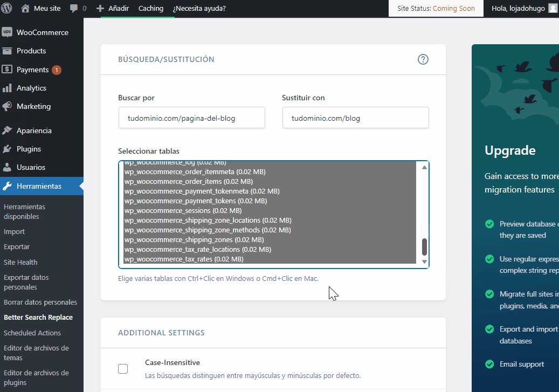
Task: Select wp_woocommerce_order_itemmeta table
Action: click(x=270, y=172)
